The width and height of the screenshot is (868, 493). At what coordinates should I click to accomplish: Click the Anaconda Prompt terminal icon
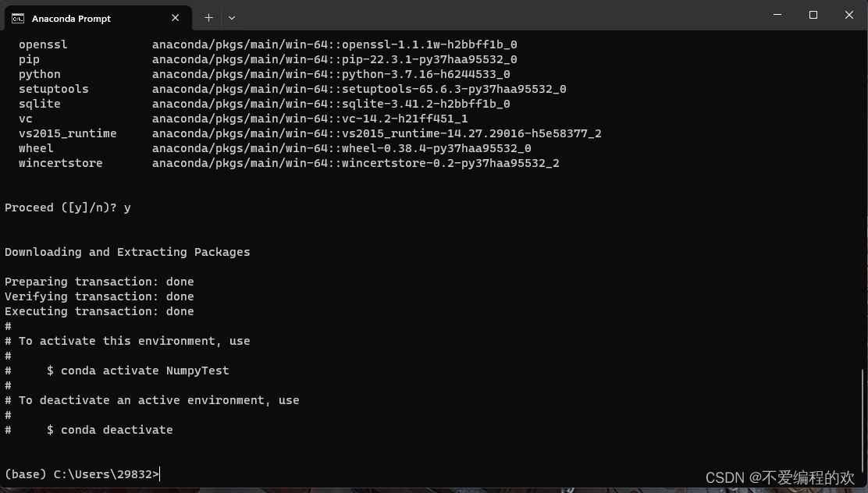17,18
